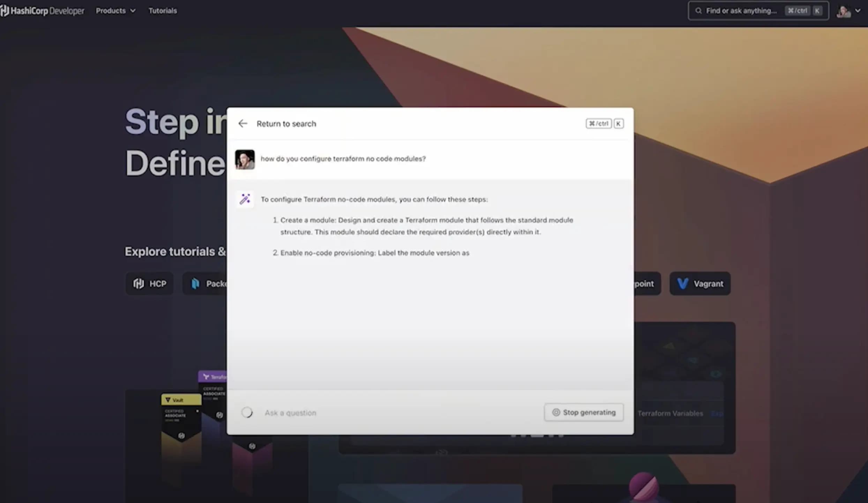Click the magic wand AI icon
The image size is (868, 503).
point(245,199)
